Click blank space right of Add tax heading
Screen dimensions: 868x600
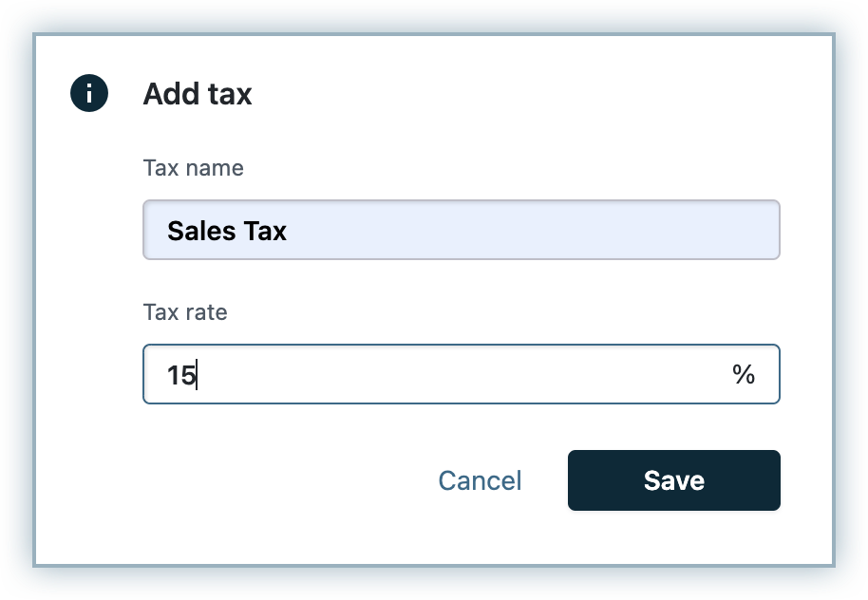[x=522, y=94]
